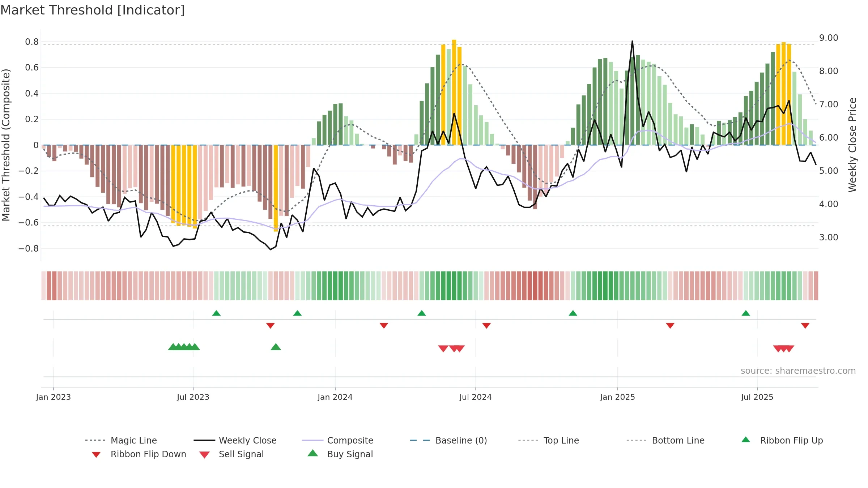Click the red Ribbon Flip Down marker in autumn 2023

pyautogui.click(x=270, y=326)
